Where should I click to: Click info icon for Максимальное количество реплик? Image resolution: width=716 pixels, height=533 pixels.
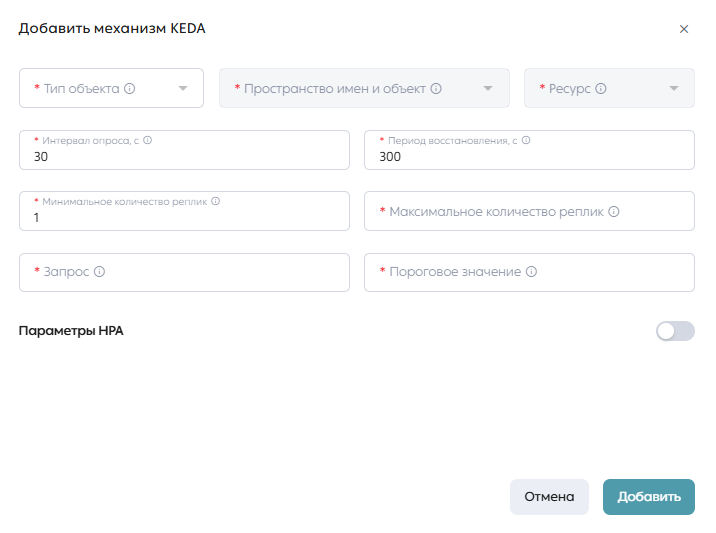[614, 211]
